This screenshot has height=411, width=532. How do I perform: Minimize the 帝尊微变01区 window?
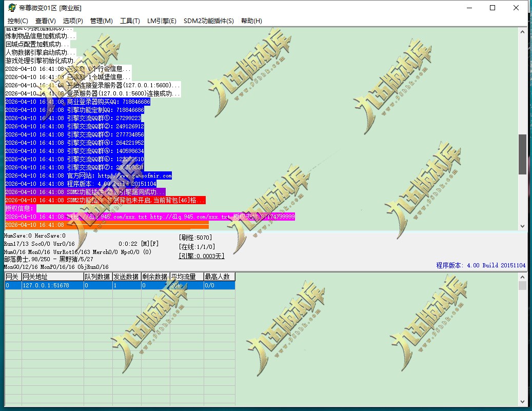(469, 8)
